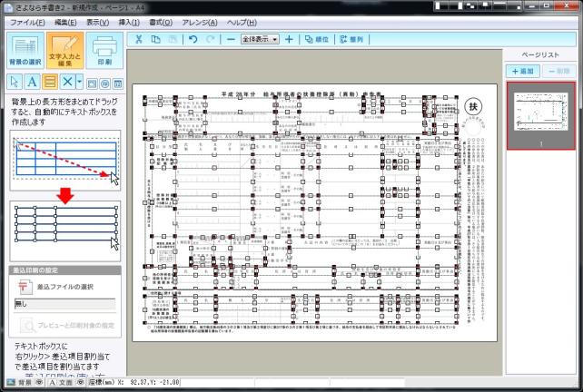
Task: Click the merge file field showing 無し
Action: [x=64, y=304]
